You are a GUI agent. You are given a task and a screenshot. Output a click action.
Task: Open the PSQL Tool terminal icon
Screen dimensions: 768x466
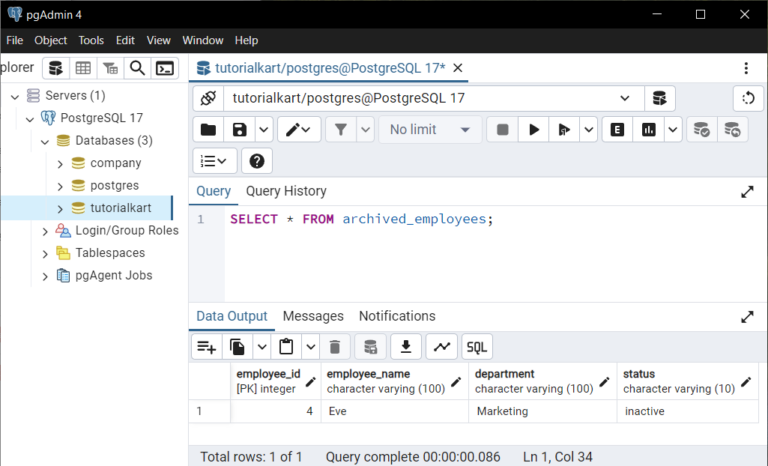[x=165, y=68]
